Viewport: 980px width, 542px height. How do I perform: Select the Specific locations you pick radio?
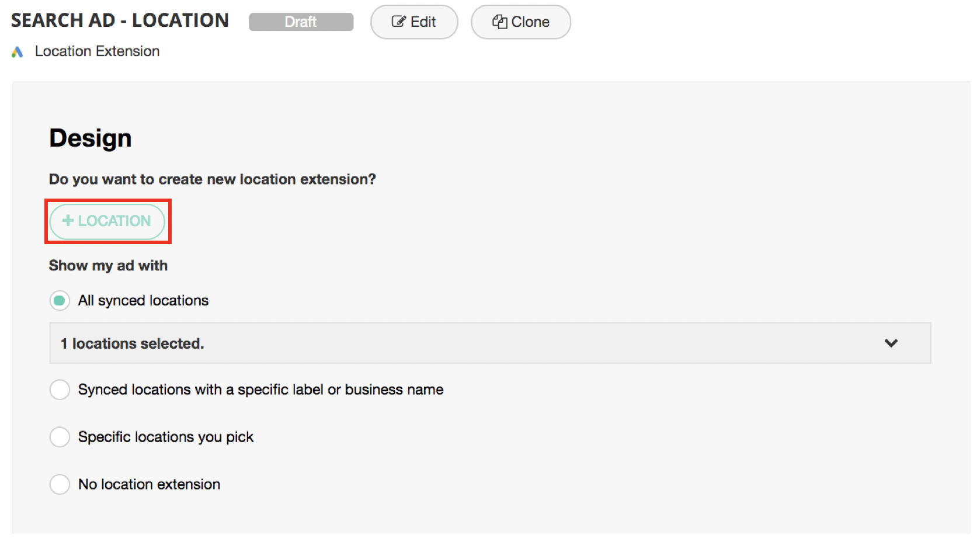tap(60, 437)
